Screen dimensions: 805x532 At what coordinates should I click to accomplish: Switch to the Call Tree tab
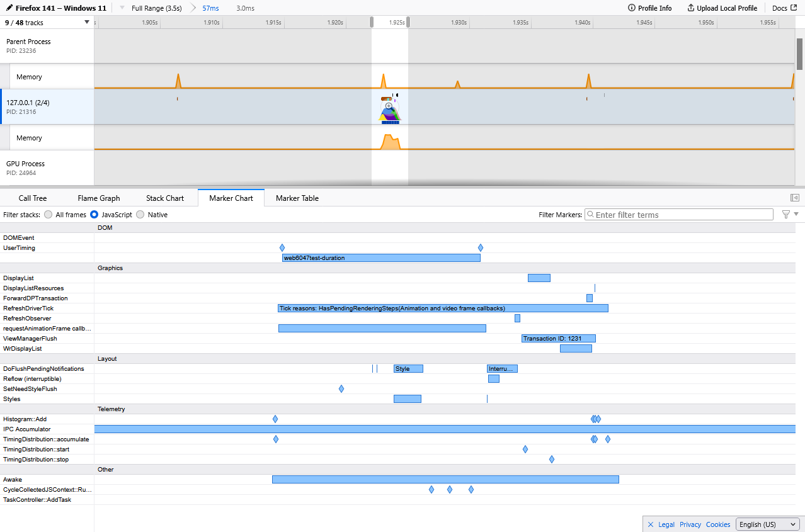pos(33,198)
